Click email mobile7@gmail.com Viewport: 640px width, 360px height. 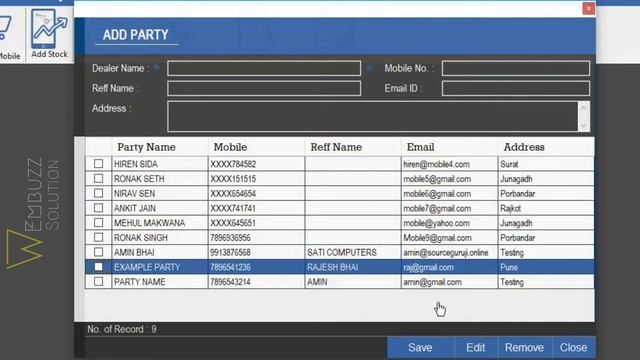click(437, 208)
